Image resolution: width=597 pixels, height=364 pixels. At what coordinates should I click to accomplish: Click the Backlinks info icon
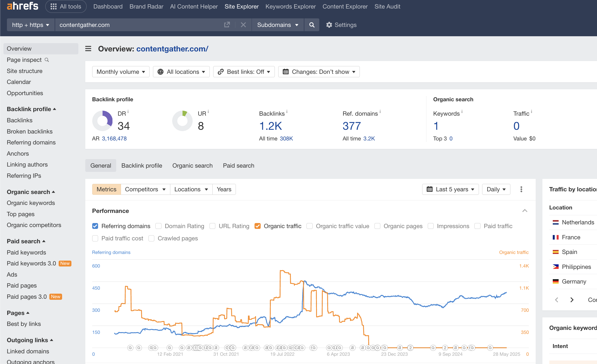click(x=287, y=111)
